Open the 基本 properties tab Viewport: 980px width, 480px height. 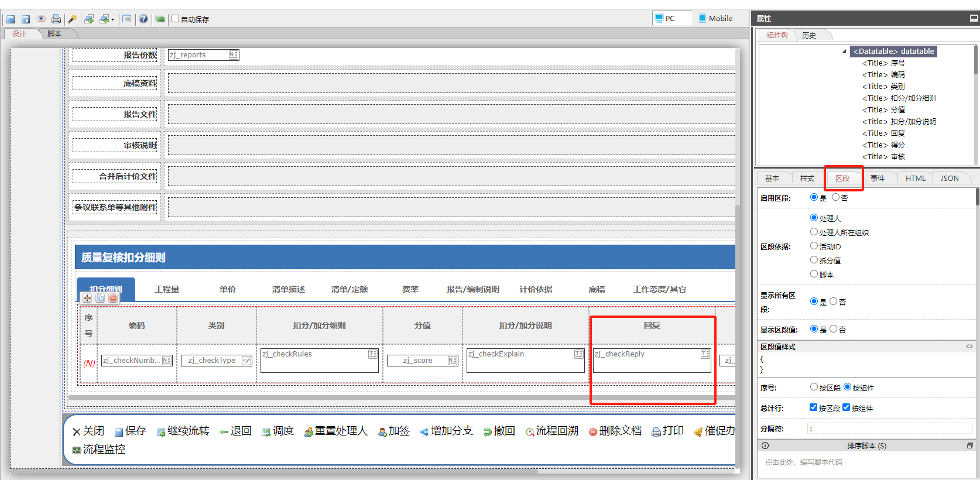click(772, 179)
